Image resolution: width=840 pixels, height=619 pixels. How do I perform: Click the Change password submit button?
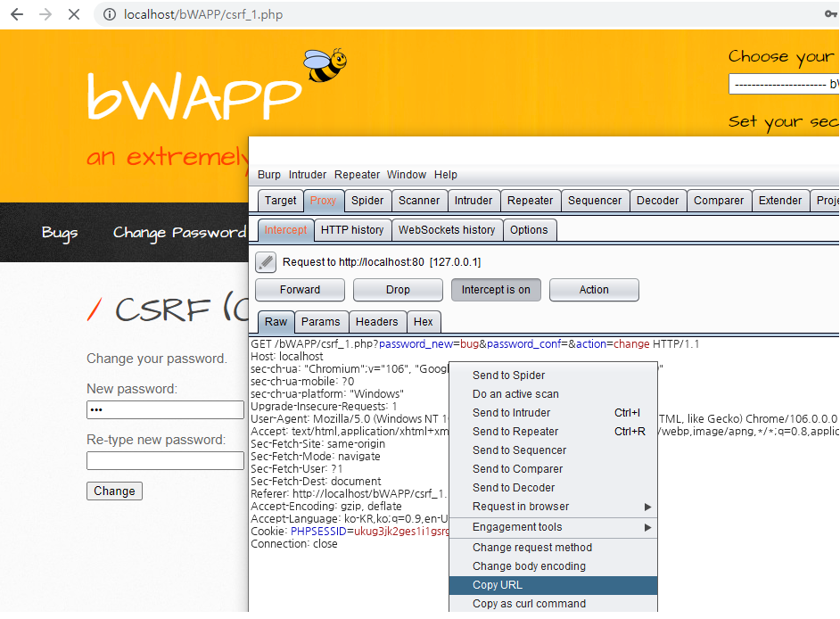[115, 491]
